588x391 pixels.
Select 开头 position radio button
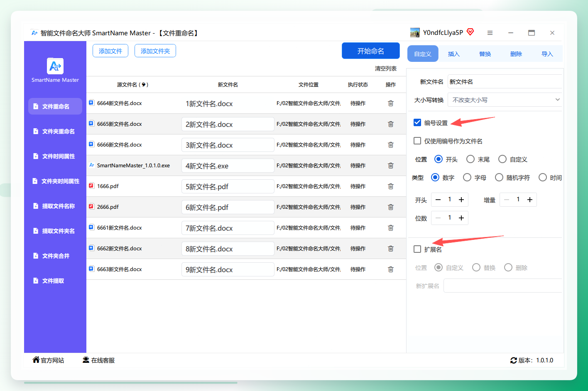pos(439,159)
